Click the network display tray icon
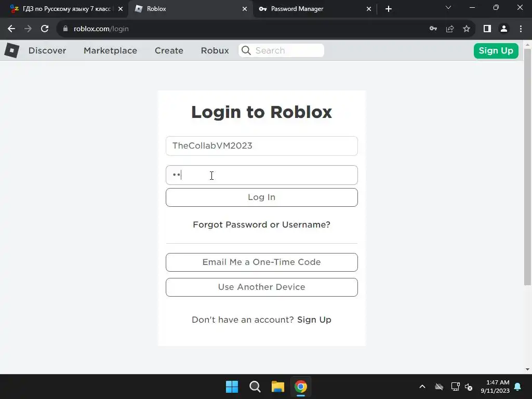 (x=455, y=387)
